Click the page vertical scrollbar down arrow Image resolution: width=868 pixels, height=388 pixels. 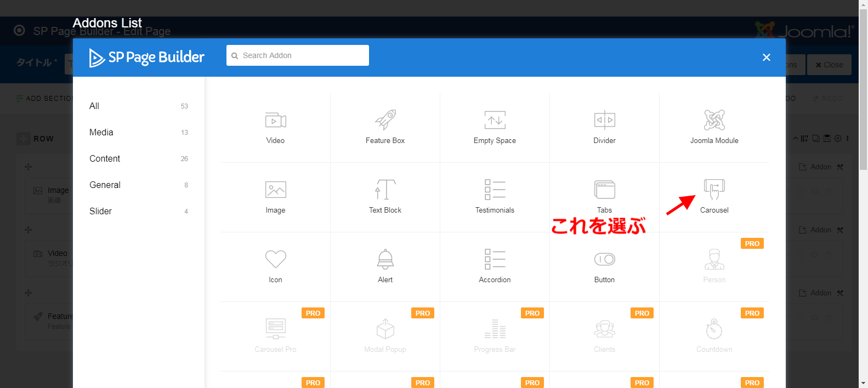click(864, 383)
